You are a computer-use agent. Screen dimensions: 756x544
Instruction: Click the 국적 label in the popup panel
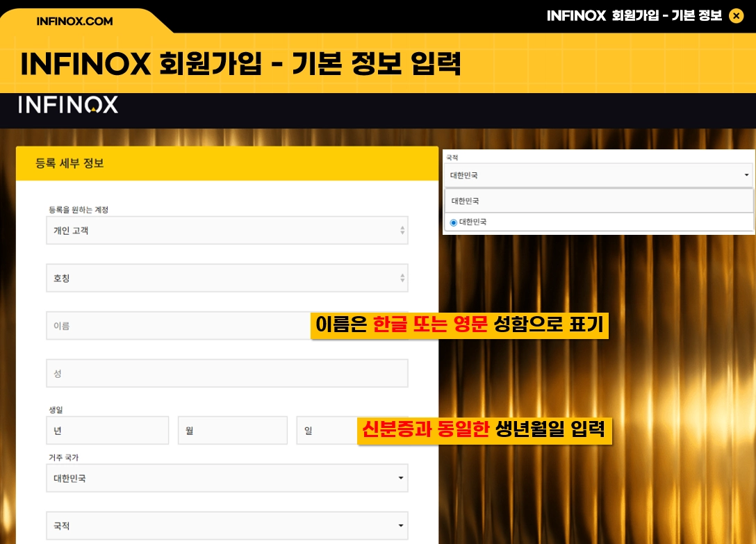[452, 157]
